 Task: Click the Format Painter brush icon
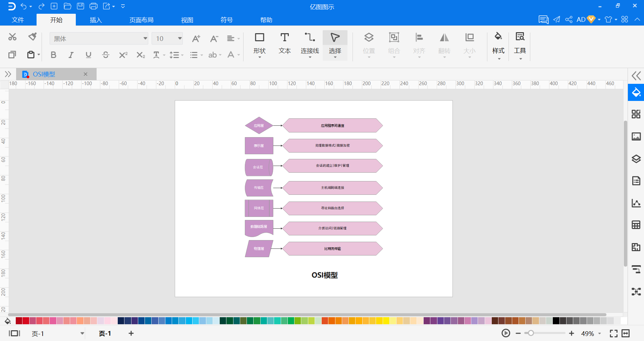pyautogui.click(x=33, y=37)
